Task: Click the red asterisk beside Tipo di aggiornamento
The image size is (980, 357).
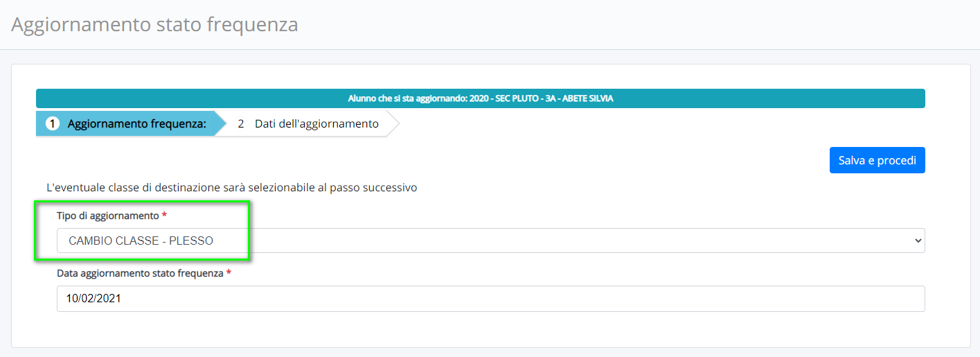Action: 164,215
